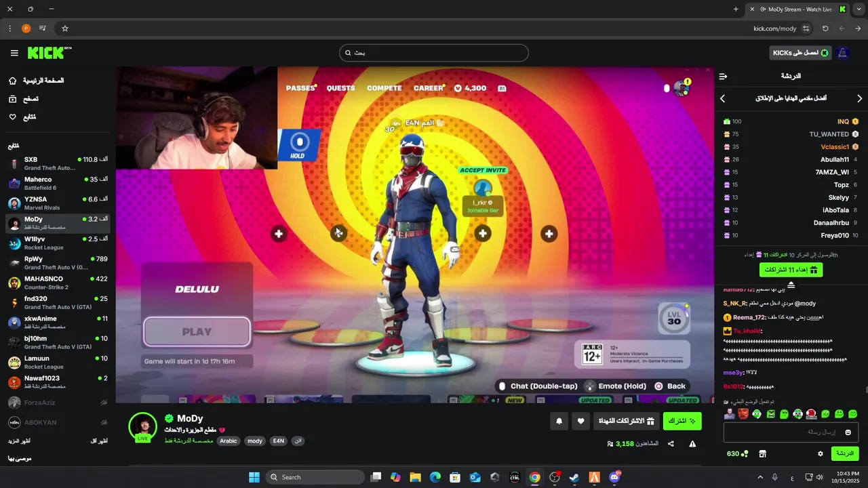Click the mody tag
This screenshot has width=868, height=488.
[x=255, y=441]
